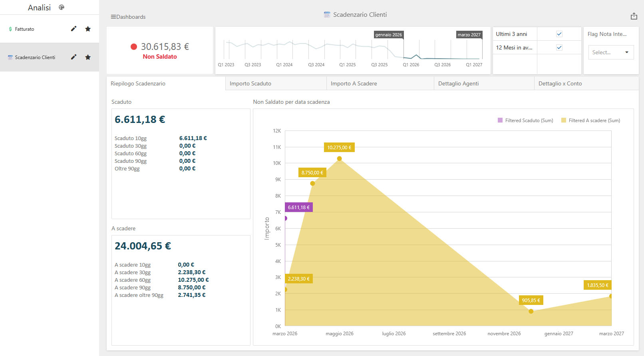Click the A scadere 60gg row label
The height and width of the screenshot is (356, 644).
click(x=133, y=280)
